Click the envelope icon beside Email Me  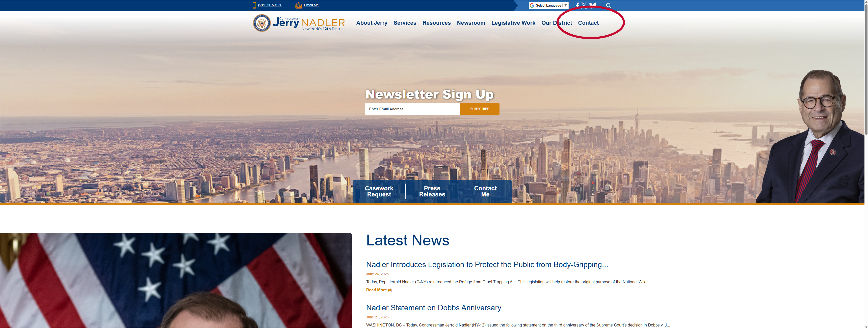298,5
